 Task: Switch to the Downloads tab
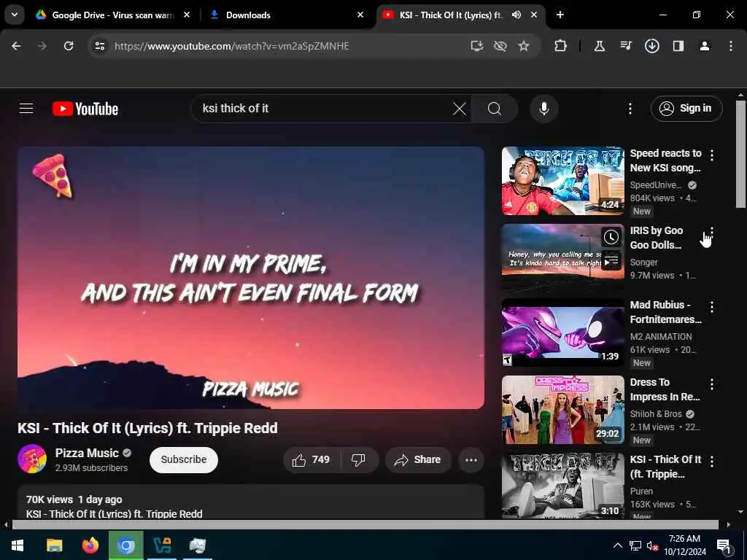click(x=285, y=15)
